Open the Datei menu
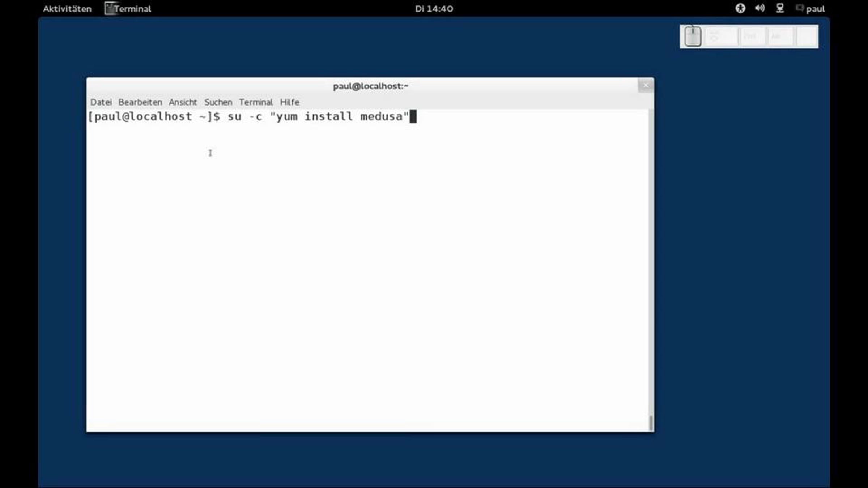 [x=101, y=102]
